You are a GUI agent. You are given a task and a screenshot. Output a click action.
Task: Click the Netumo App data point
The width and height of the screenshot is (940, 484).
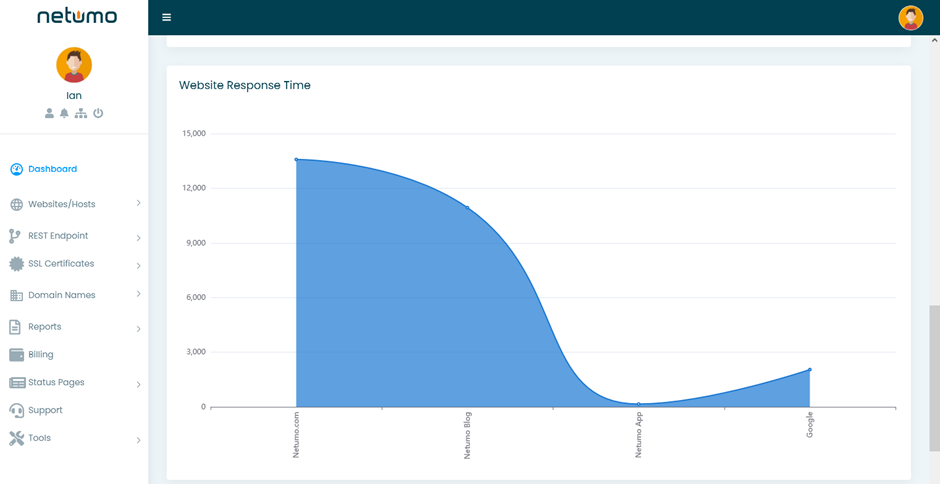click(x=638, y=404)
